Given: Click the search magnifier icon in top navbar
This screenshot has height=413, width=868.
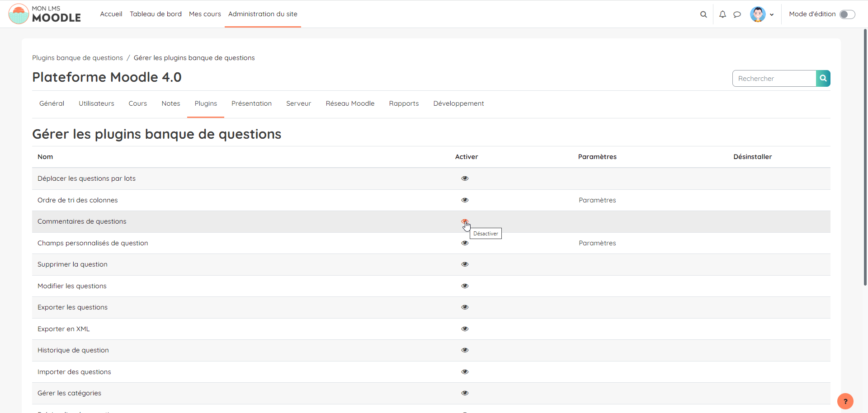Looking at the screenshot, I should (x=703, y=14).
